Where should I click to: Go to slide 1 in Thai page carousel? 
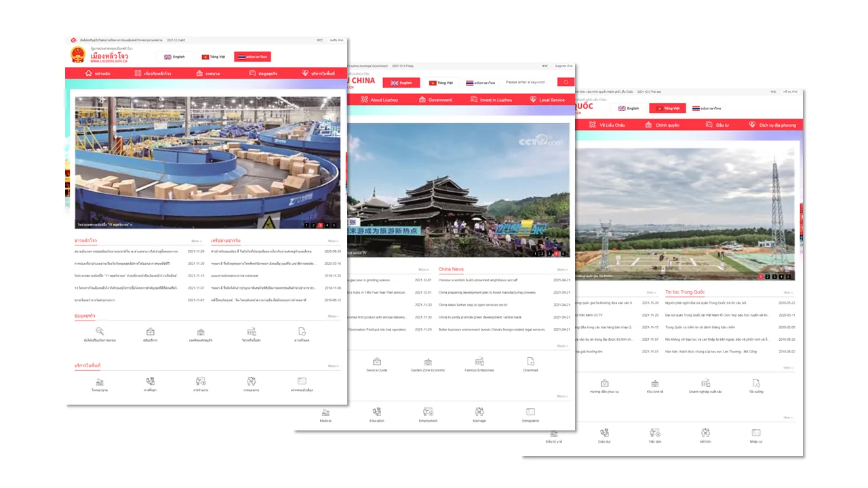[307, 224]
